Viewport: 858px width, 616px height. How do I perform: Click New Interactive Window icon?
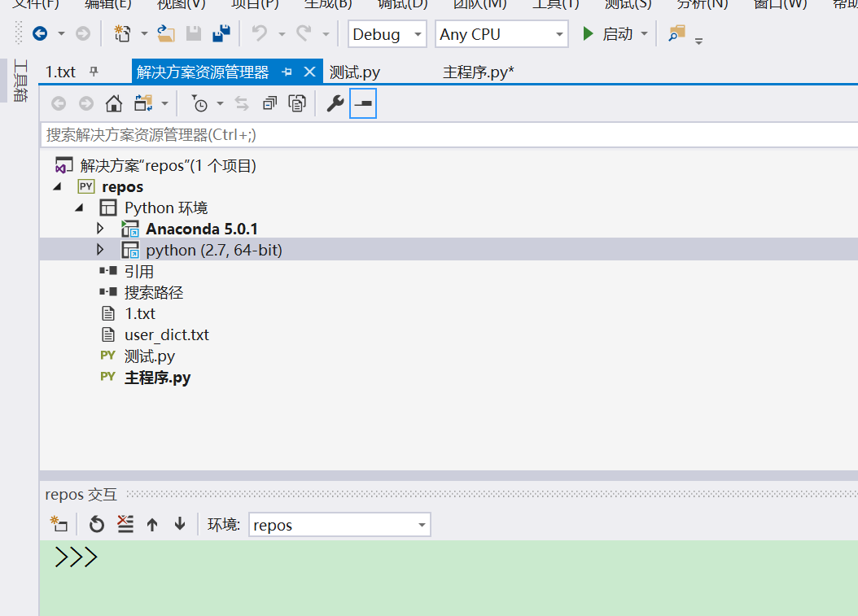tap(59, 524)
